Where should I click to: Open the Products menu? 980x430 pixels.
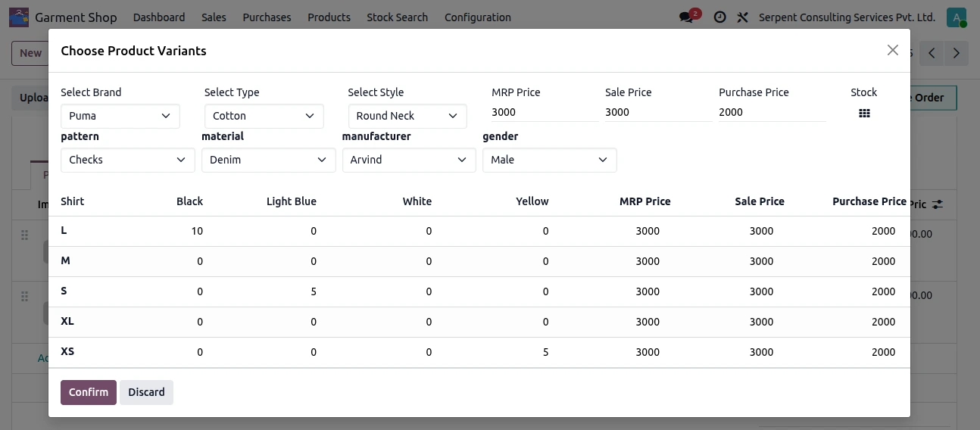tap(329, 17)
